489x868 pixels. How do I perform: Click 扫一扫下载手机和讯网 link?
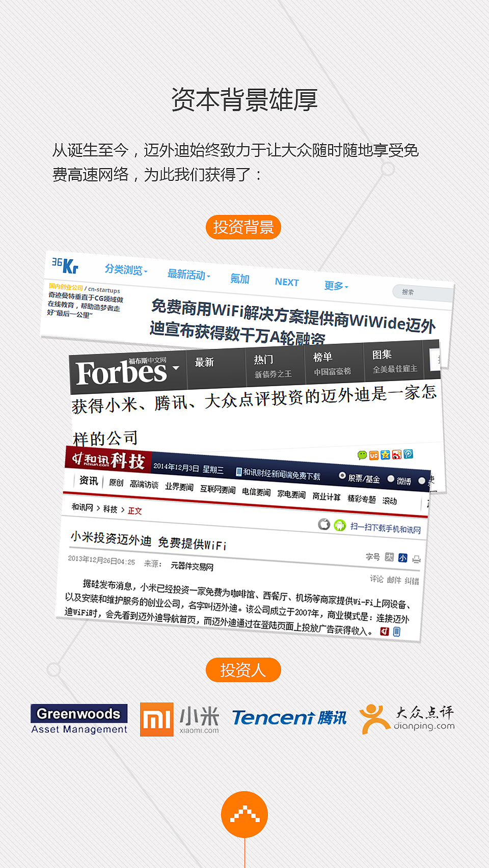pyautogui.click(x=386, y=528)
